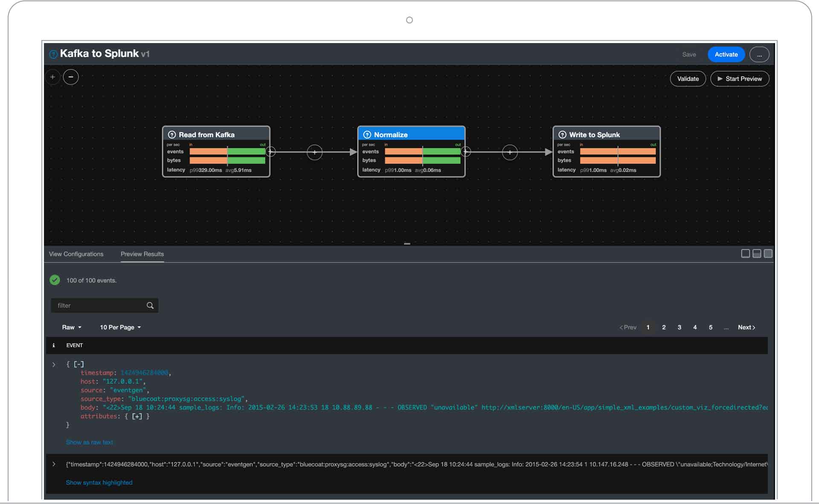The width and height of the screenshot is (819, 504).
Task: Maximize the preview panel with last layout icon
Action: 768,254
